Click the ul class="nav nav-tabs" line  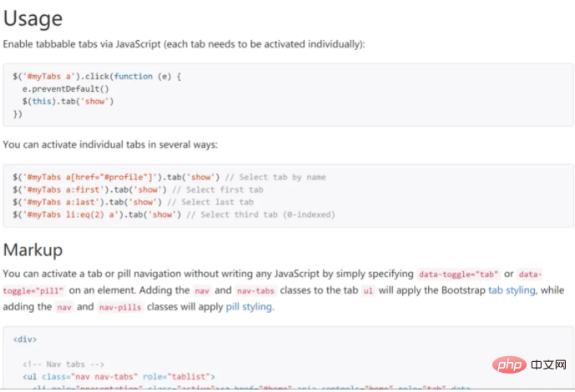click(119, 377)
